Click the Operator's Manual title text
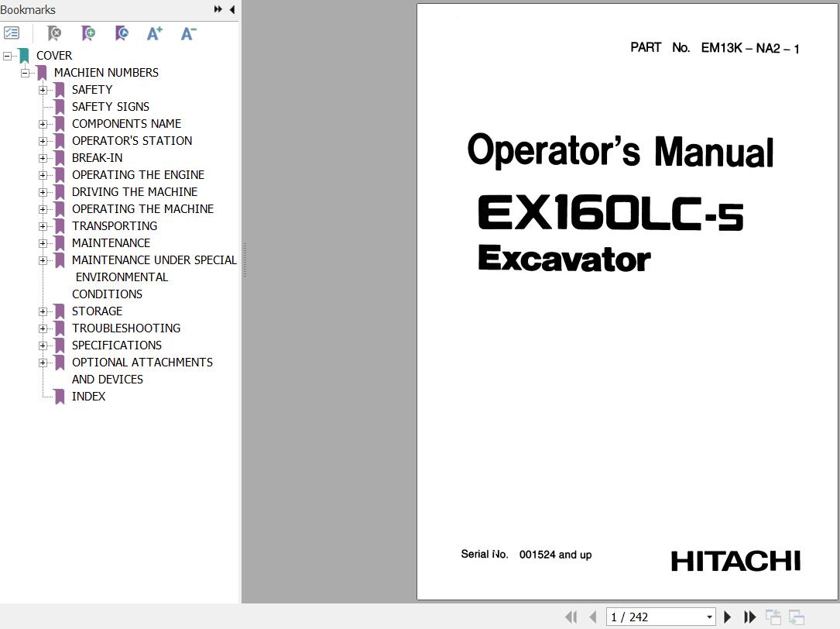This screenshot has height=629, width=840. coord(620,151)
